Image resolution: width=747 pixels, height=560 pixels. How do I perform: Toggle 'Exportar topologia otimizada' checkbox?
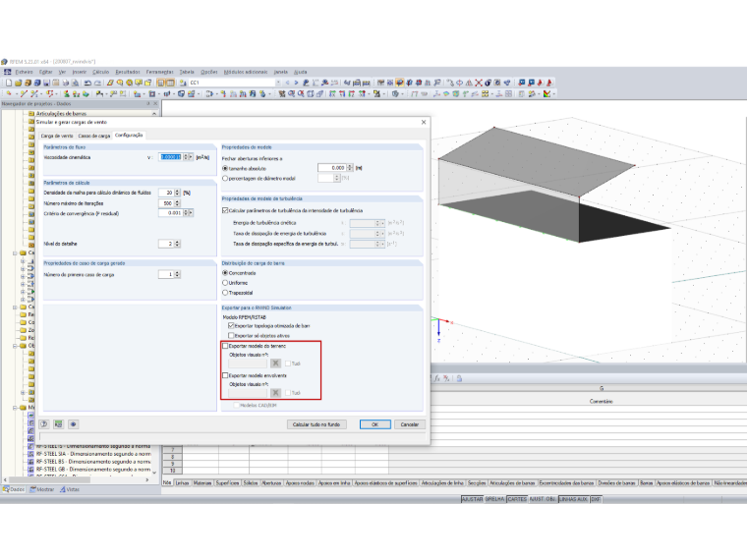pyautogui.click(x=231, y=326)
